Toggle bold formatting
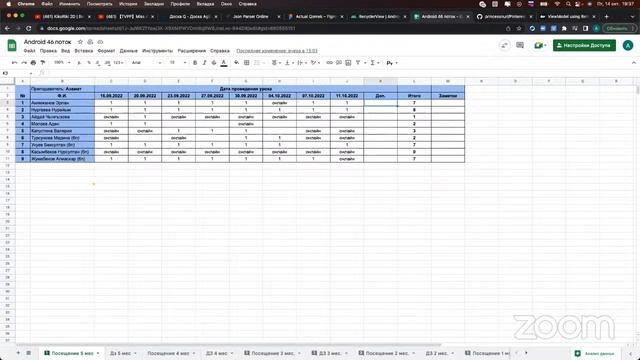This screenshot has width=640, height=360. coord(195,63)
